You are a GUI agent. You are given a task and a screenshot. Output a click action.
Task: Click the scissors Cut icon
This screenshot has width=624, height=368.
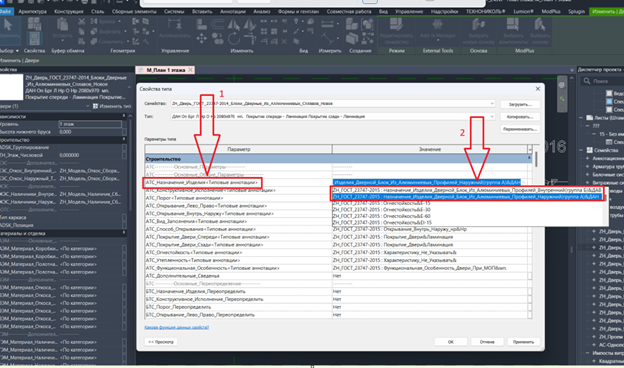click(x=82, y=21)
